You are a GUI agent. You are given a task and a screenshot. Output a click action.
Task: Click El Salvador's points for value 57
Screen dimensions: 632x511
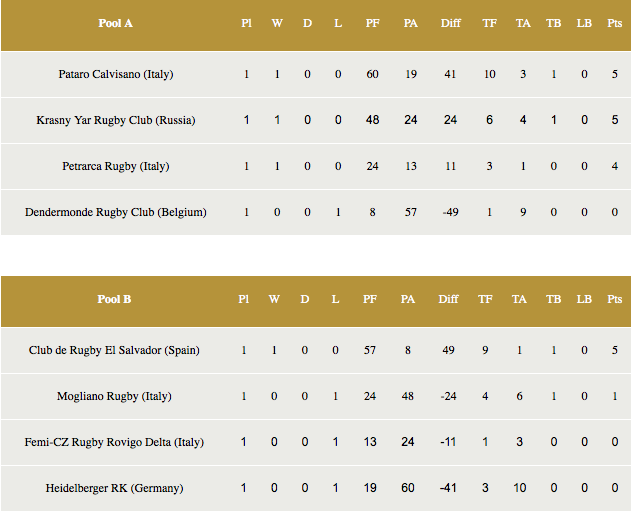(370, 350)
